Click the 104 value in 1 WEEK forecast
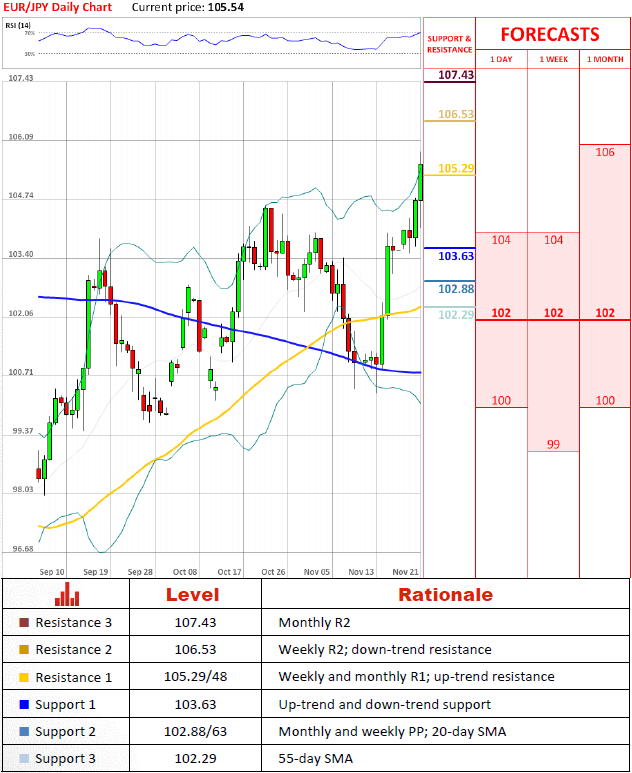This screenshot has height=773, width=632. [553, 240]
